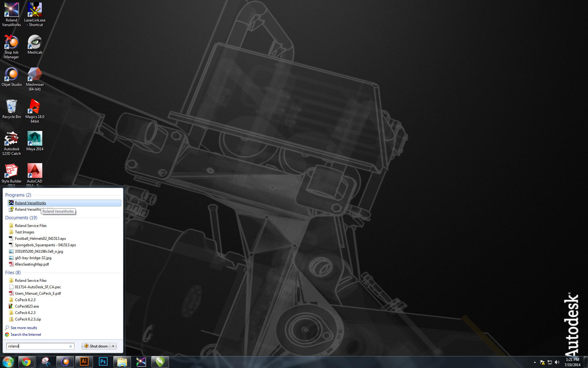Select the Objet Studio desktop icon
The height and width of the screenshot is (368, 588).
[11, 77]
